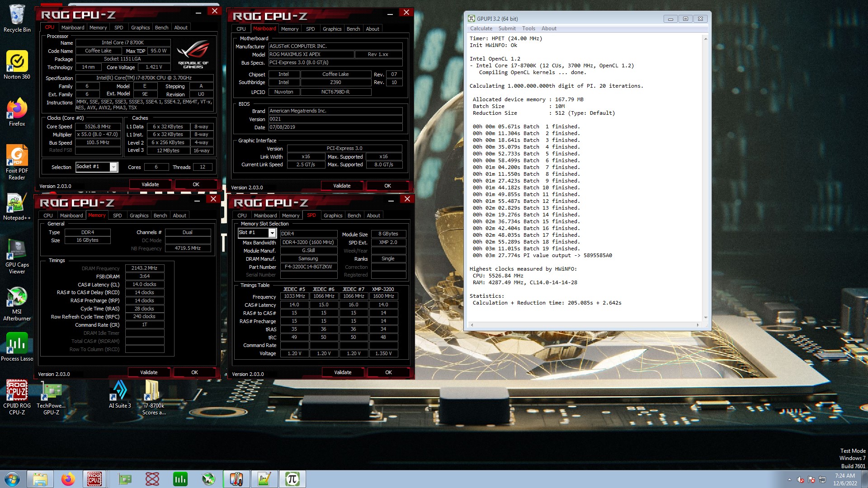Launch Norton 360 from the desktop

(17, 65)
